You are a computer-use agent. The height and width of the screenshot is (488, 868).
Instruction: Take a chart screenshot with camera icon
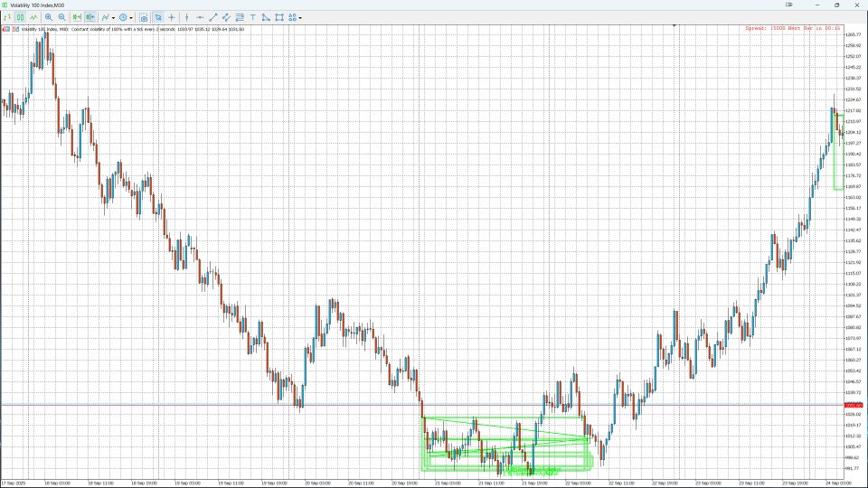point(144,18)
